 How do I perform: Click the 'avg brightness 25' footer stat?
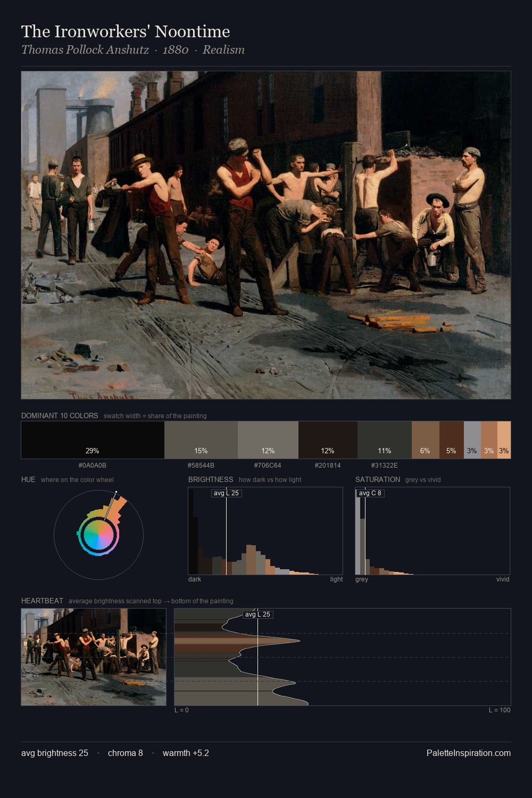(x=55, y=753)
